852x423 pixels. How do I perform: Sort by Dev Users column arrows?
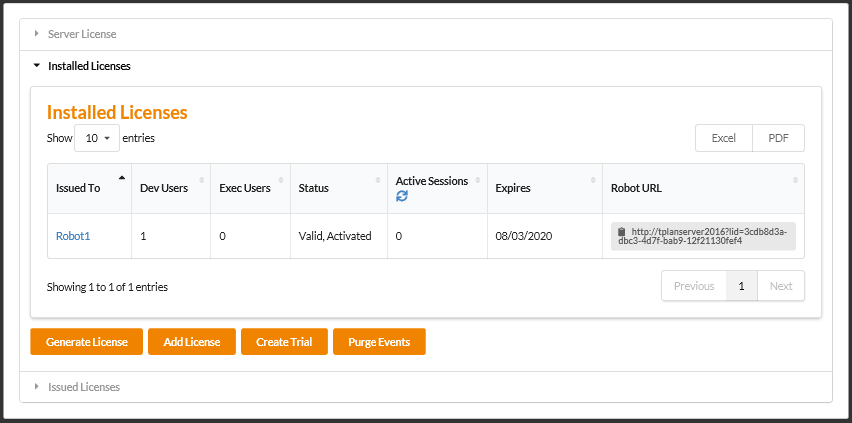click(x=202, y=180)
